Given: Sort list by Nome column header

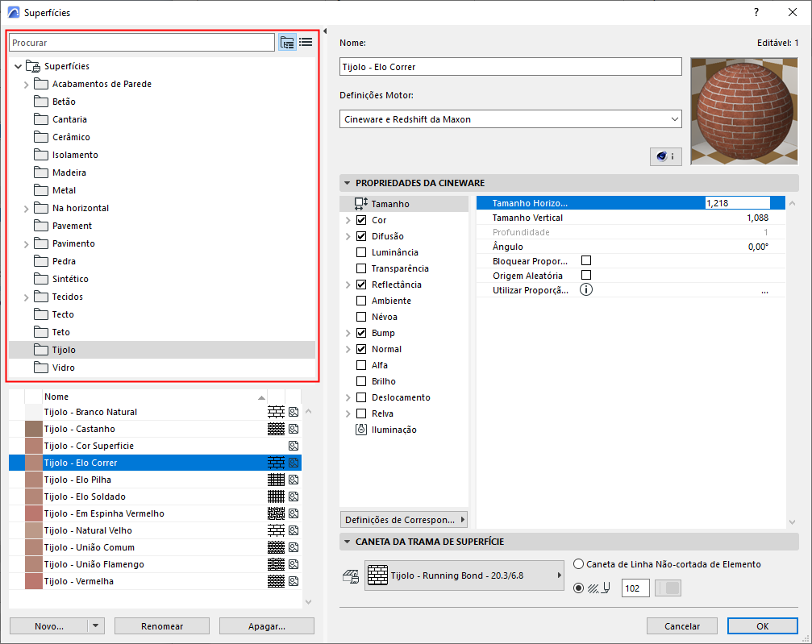Looking at the screenshot, I should 154,397.
